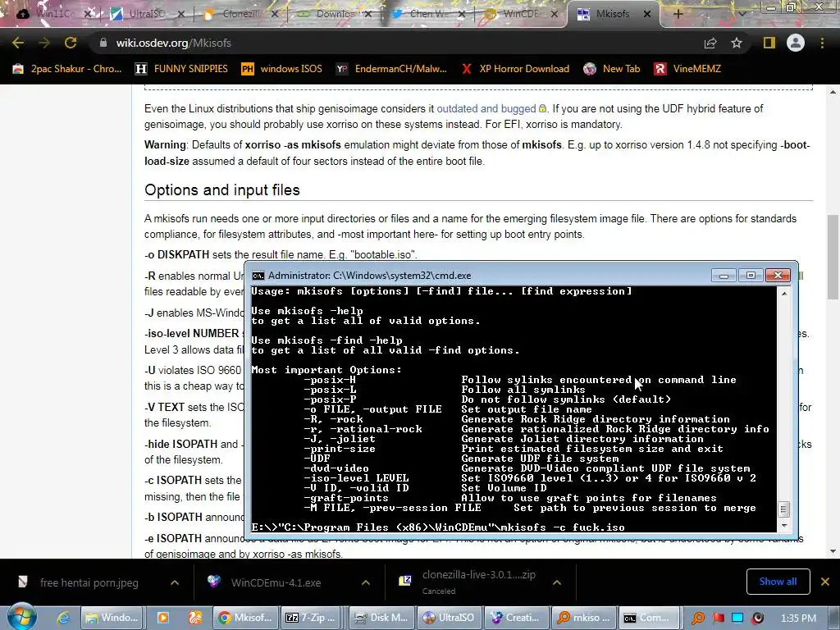840x630 pixels.
Task: Click Show all downloads button
Action: pyautogui.click(x=778, y=582)
